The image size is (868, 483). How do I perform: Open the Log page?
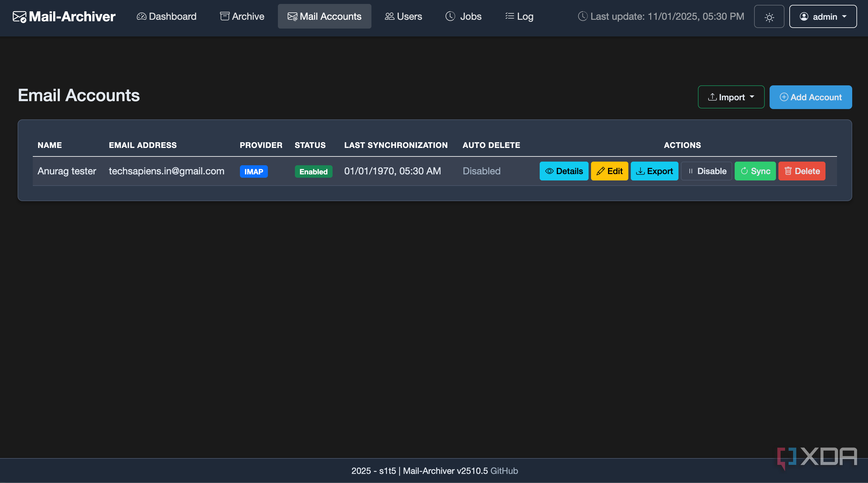pos(519,16)
